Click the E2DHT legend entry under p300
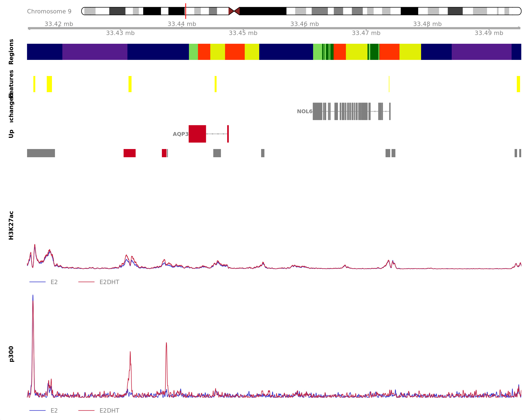525x420 pixels. (x=99, y=410)
